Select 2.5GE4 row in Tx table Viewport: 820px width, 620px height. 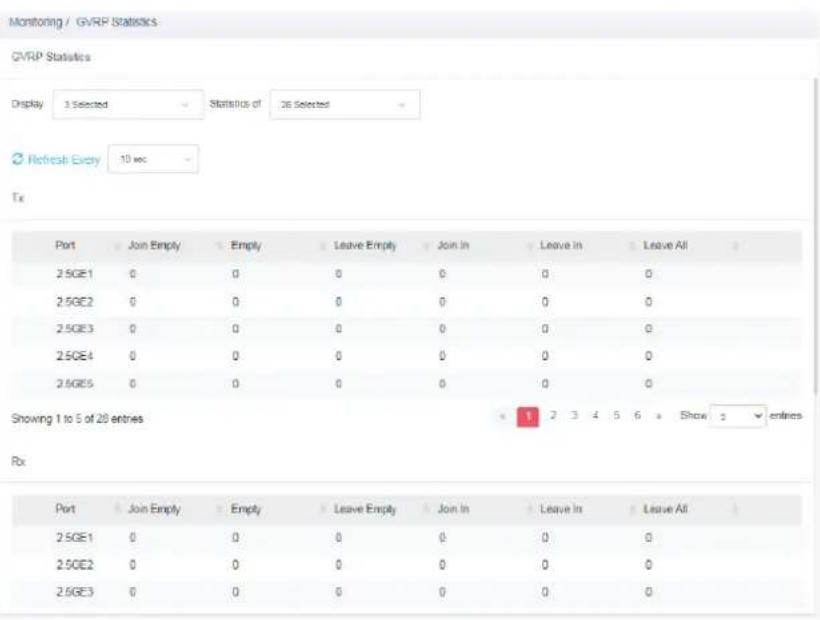click(406, 356)
